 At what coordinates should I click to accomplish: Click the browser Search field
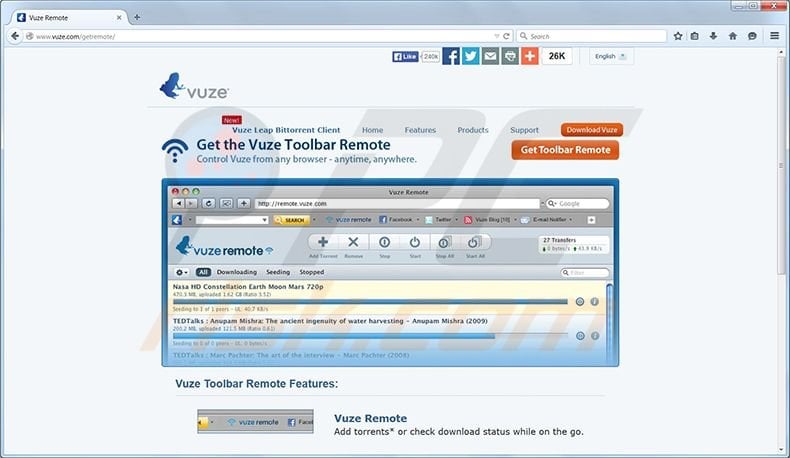click(592, 36)
